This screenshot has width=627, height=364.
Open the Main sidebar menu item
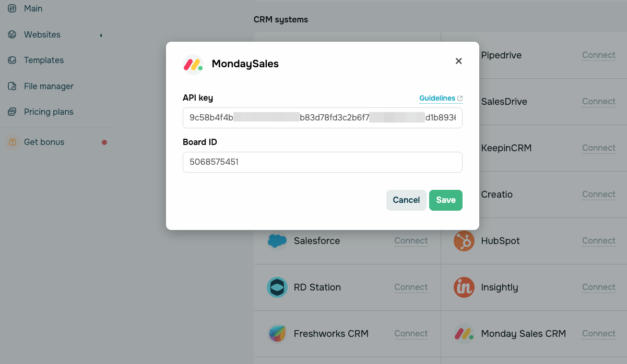33,9
